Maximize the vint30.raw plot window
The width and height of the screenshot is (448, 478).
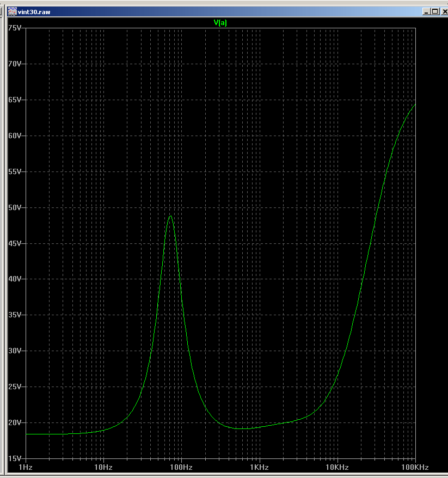coord(435,11)
